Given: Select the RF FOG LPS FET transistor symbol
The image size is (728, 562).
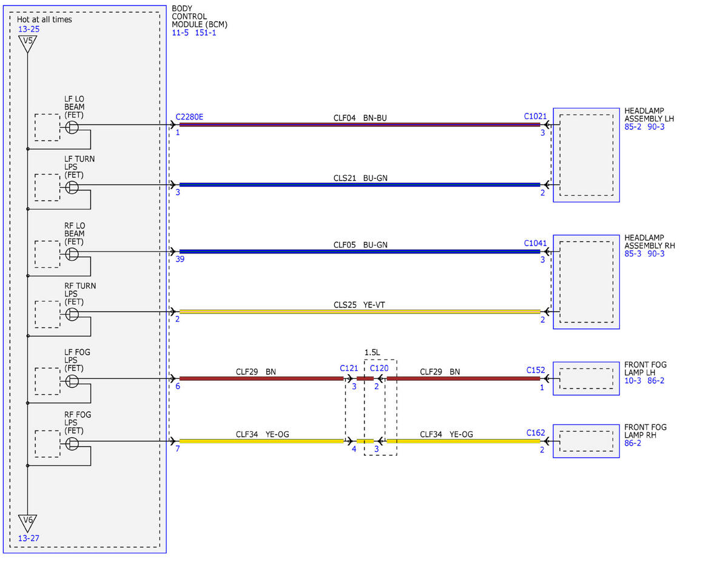Looking at the screenshot, I should pyautogui.click(x=72, y=443).
